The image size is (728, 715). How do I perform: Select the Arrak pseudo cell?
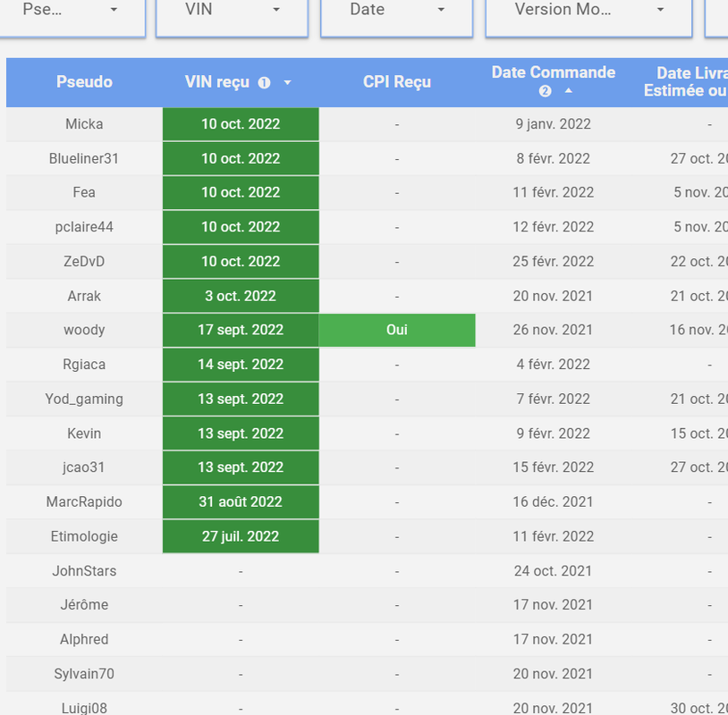pyautogui.click(x=84, y=296)
